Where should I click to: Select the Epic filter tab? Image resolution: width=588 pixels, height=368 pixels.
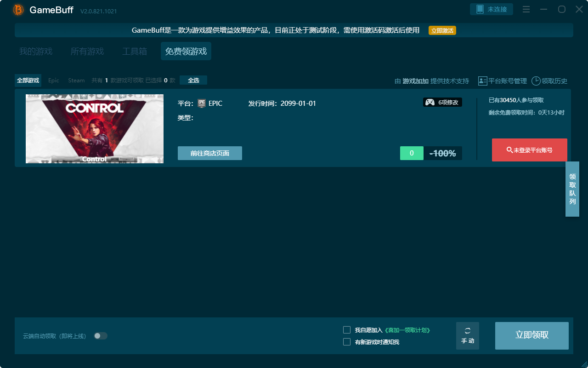click(x=53, y=80)
